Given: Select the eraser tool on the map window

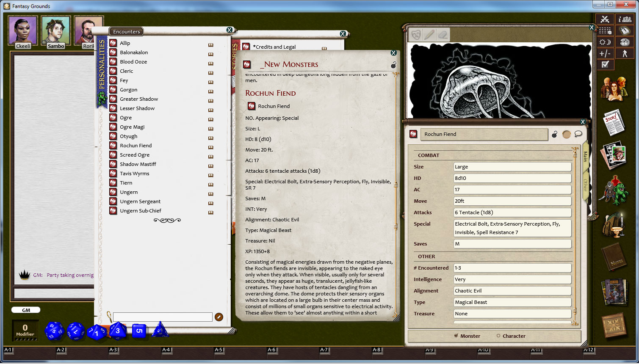Looking at the screenshot, I should (x=443, y=35).
